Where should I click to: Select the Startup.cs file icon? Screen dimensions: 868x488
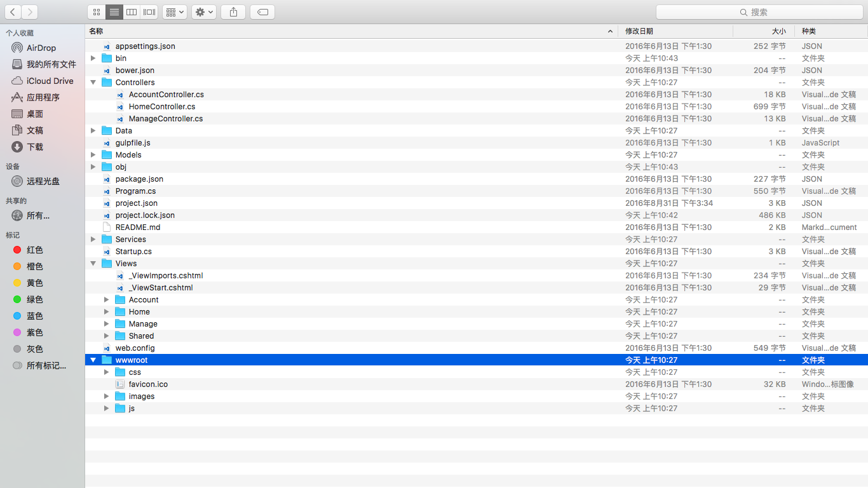107,251
